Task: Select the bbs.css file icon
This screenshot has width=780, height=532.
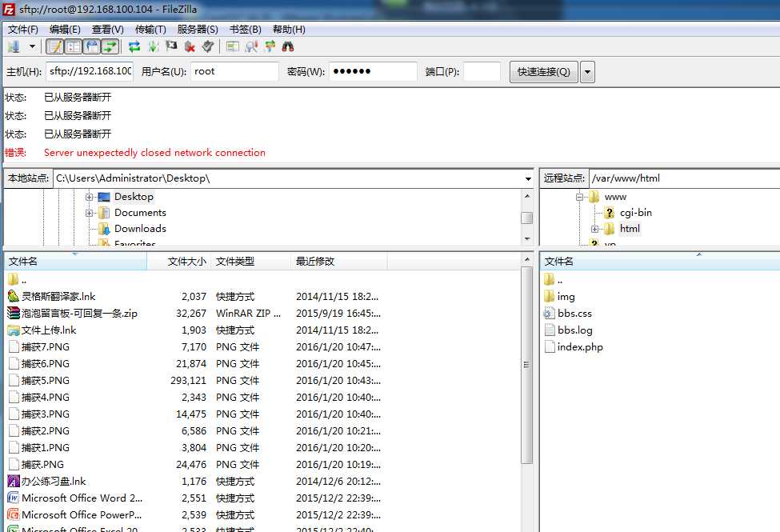Action: click(549, 313)
